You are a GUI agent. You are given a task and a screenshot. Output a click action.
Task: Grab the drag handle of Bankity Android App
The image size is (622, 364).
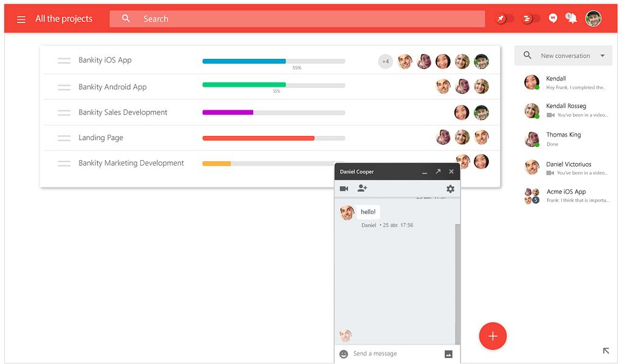(x=64, y=87)
